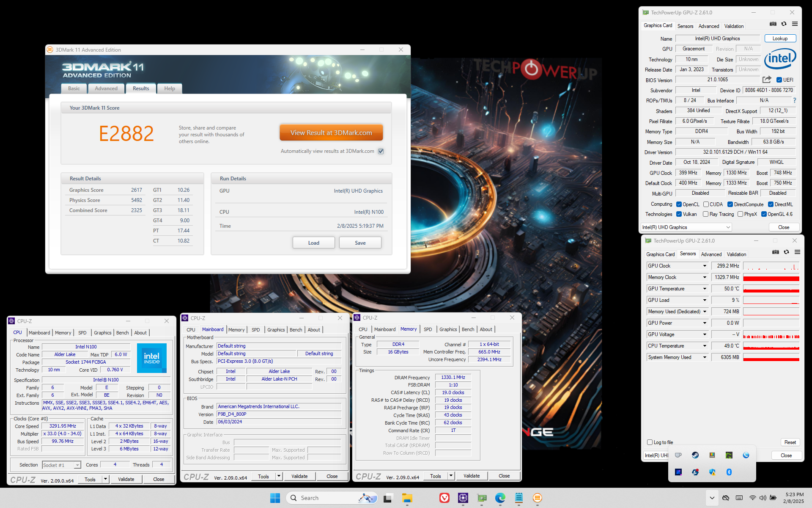Open the Socket #1 selection dropdown in CPU-Z
The width and height of the screenshot is (812, 508).
click(61, 465)
